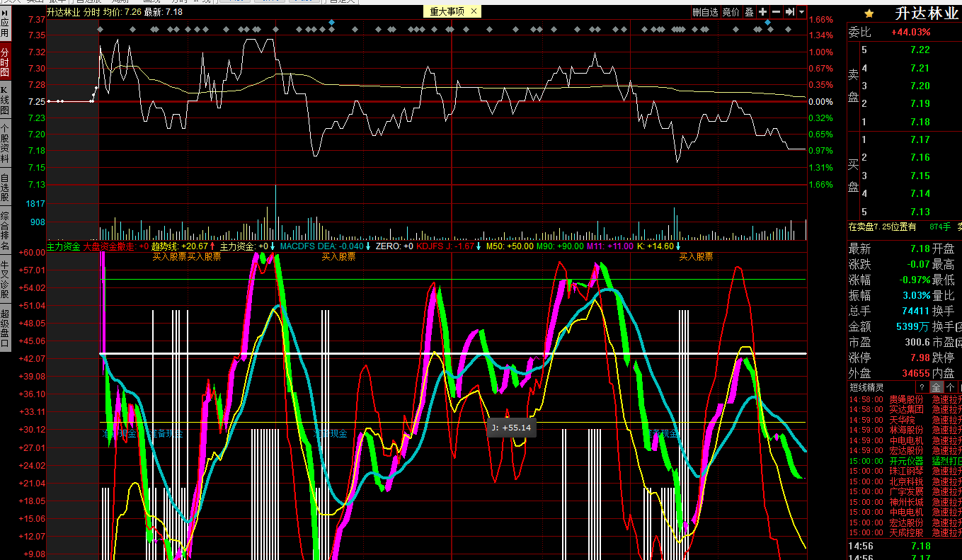The width and height of the screenshot is (962, 560).
Task: Click the 涨幅 -0.97% value
Action: (x=915, y=280)
